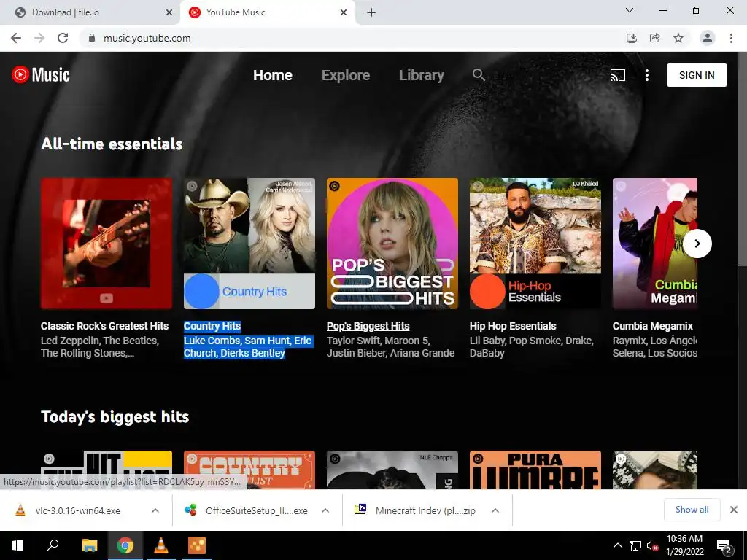Open the three-dot settings menu beside Sign In
This screenshot has height=560, width=747.
coord(646,75)
